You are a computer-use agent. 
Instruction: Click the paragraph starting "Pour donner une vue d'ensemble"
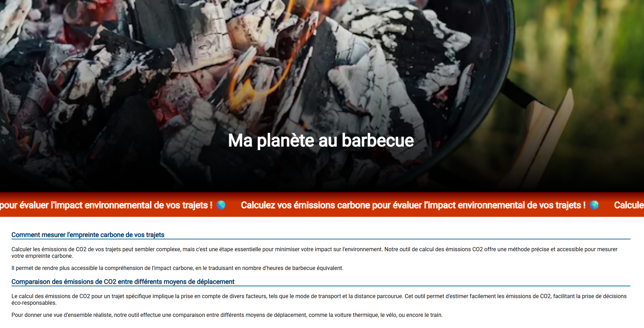227,315
